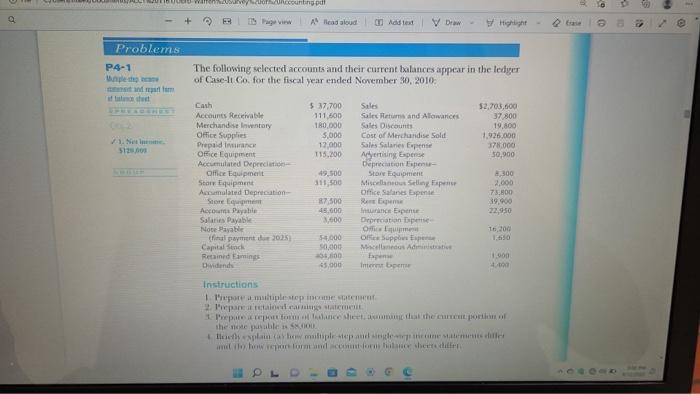The height and width of the screenshot is (394, 700).
Task: Click the Cash balance '$ 37,700'
Action: 325,106
